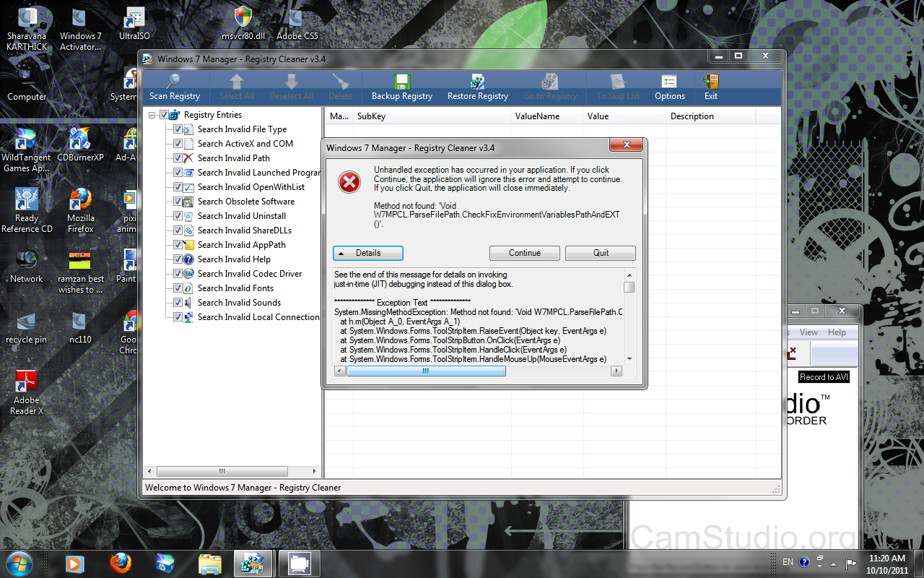Image resolution: width=924 pixels, height=578 pixels.
Task: Uncheck Search Invalid Path checkbox
Action: [178, 158]
